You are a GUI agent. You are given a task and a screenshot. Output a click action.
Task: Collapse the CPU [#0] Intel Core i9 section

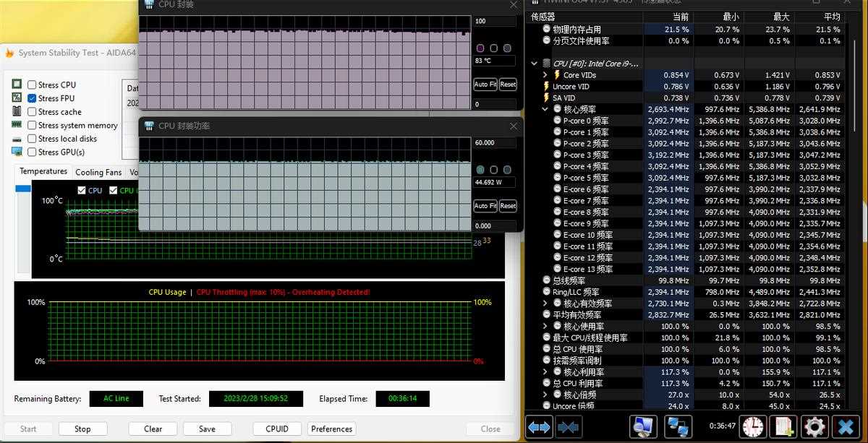pyautogui.click(x=535, y=64)
